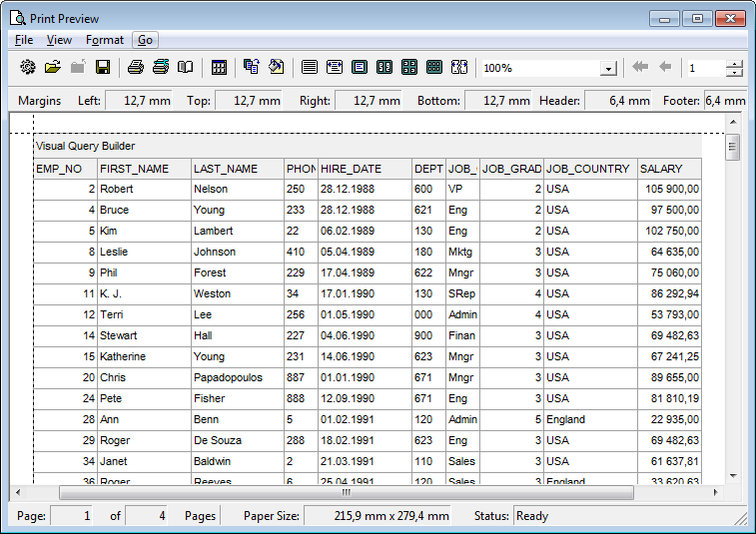The height and width of the screenshot is (534, 756).
Task: Increase page number with up spinner arrow
Action: pos(735,64)
